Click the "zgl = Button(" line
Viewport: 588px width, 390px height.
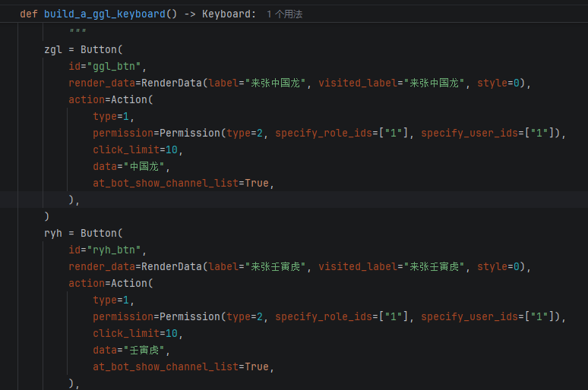coord(84,50)
